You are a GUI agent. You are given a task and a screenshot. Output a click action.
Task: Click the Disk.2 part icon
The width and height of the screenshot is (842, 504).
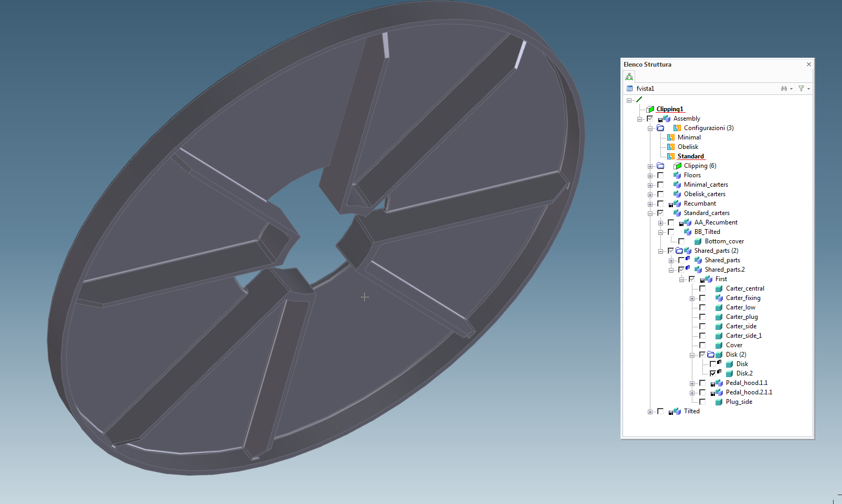point(730,373)
